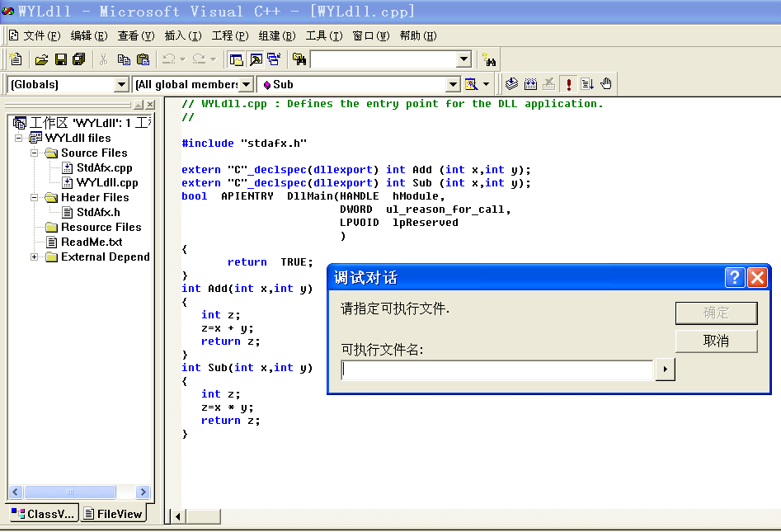
Task: Collapse the WYLdll files tree node
Action: click(19, 138)
